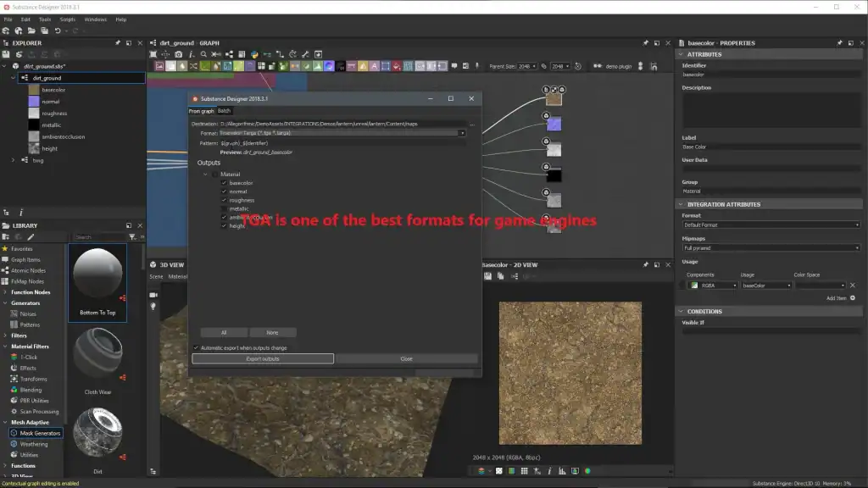The height and width of the screenshot is (488, 868).
Task: Disable Automatic export when outputs change
Action: 196,348
